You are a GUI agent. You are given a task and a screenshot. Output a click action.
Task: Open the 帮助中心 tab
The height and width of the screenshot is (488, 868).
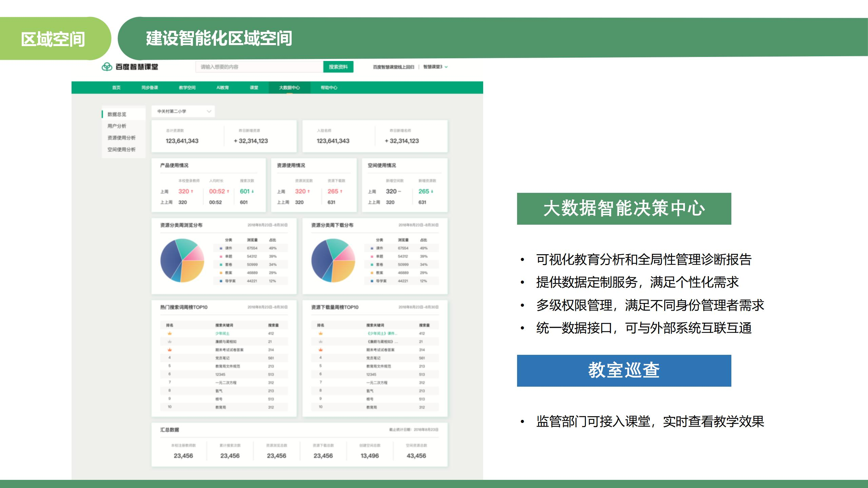[x=329, y=87]
